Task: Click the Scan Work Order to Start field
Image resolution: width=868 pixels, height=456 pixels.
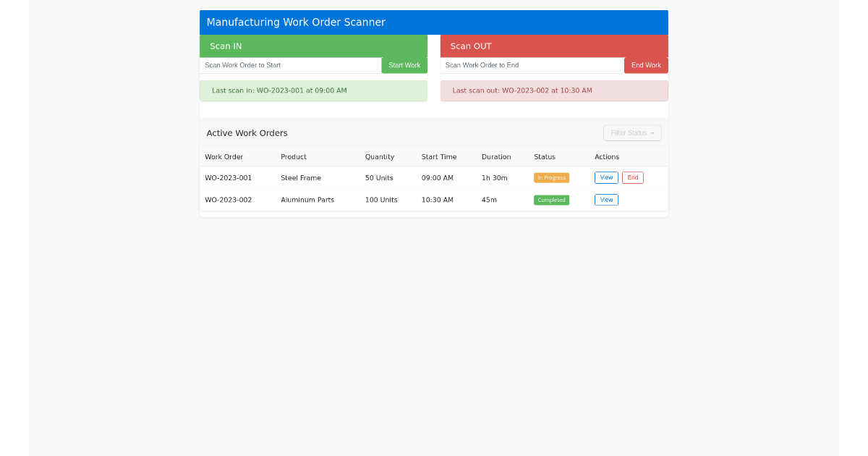Action: (x=289, y=65)
